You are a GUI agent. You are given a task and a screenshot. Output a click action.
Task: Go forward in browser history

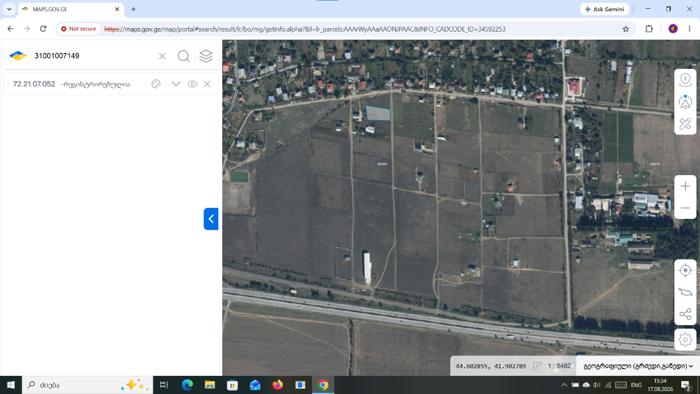[x=27, y=29]
